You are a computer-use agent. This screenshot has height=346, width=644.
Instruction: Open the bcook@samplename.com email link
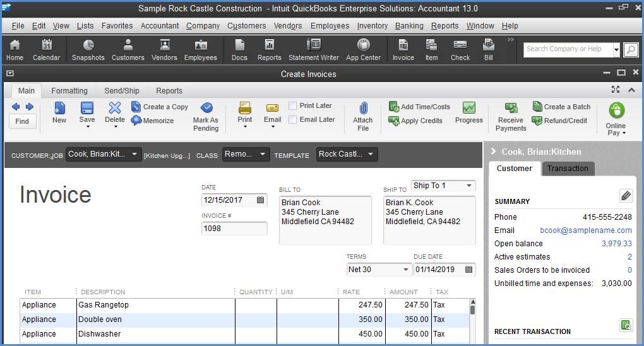tap(586, 230)
